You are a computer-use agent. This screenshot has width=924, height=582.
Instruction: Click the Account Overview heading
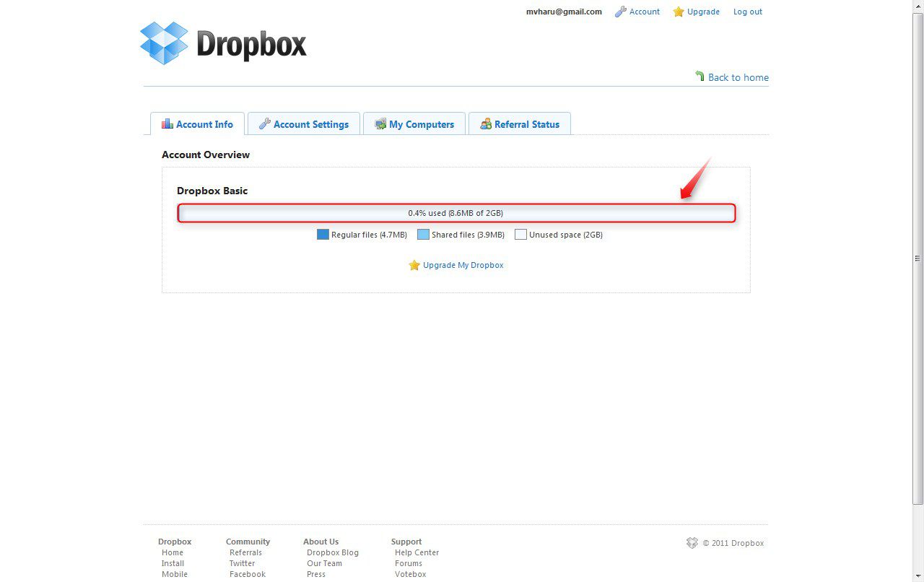(x=206, y=155)
